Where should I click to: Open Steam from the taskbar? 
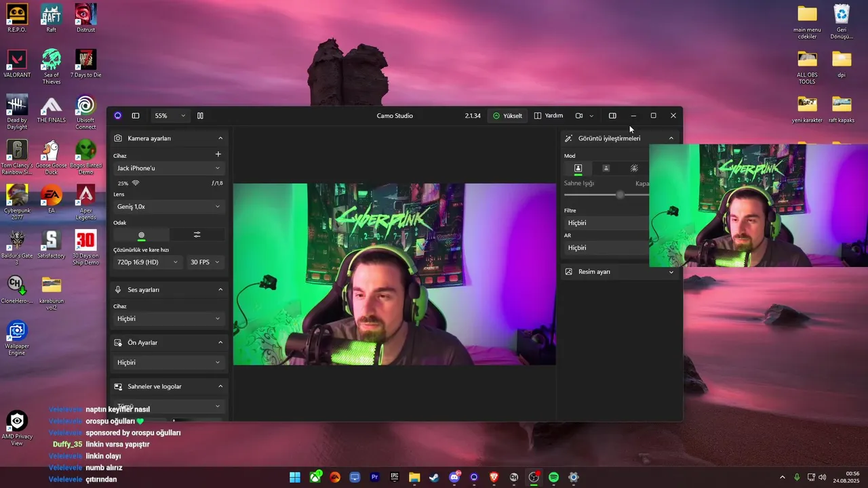click(434, 477)
